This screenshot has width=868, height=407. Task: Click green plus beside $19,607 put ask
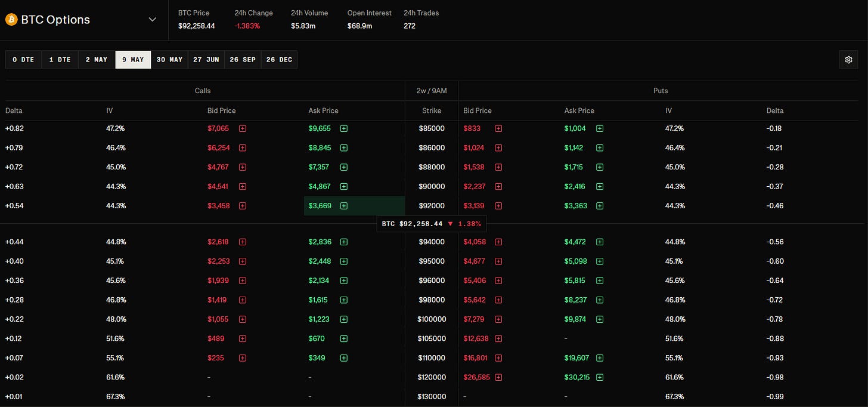pos(600,358)
